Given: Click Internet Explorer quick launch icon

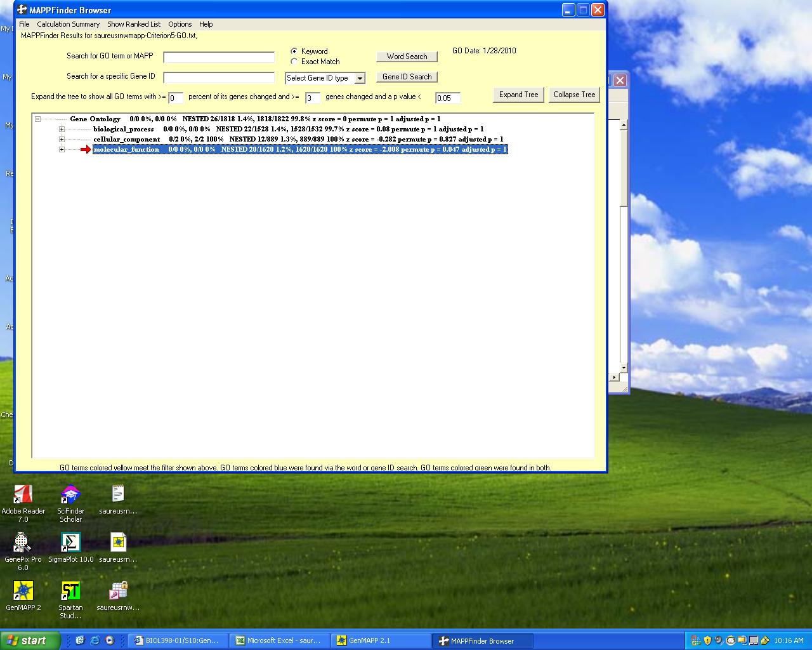Looking at the screenshot, I should coord(95,640).
